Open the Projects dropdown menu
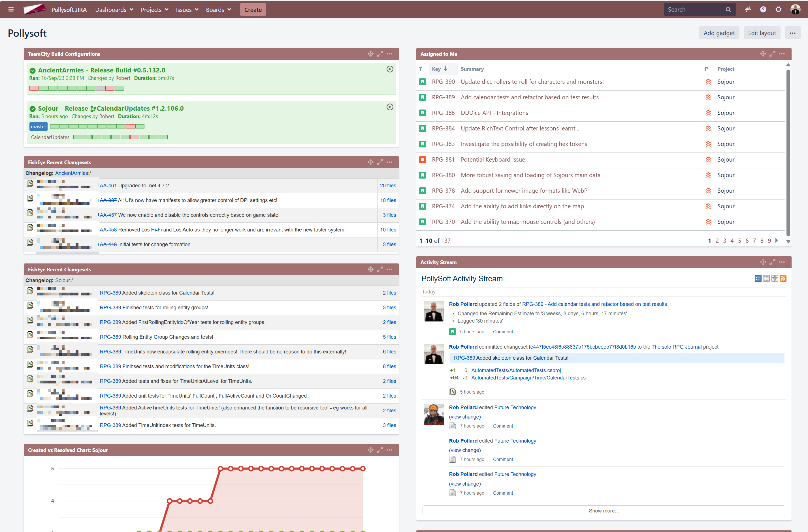Image resolution: width=808 pixels, height=532 pixels. click(x=154, y=10)
